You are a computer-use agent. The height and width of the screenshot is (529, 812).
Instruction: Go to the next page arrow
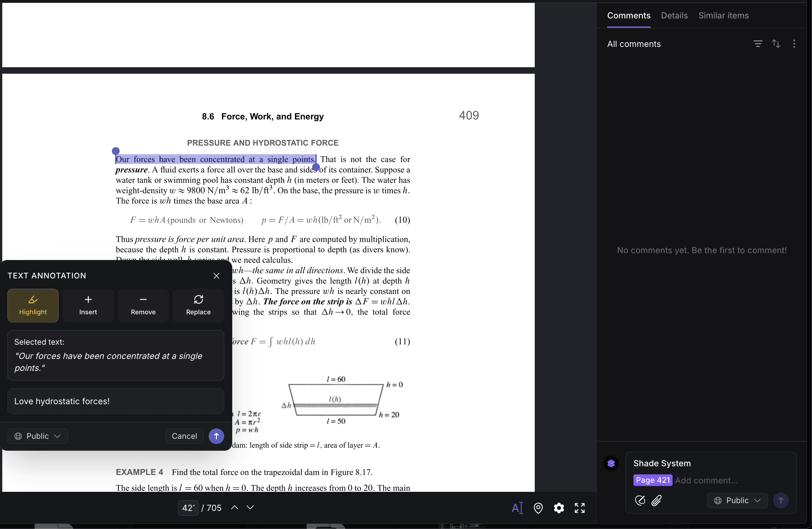click(250, 508)
